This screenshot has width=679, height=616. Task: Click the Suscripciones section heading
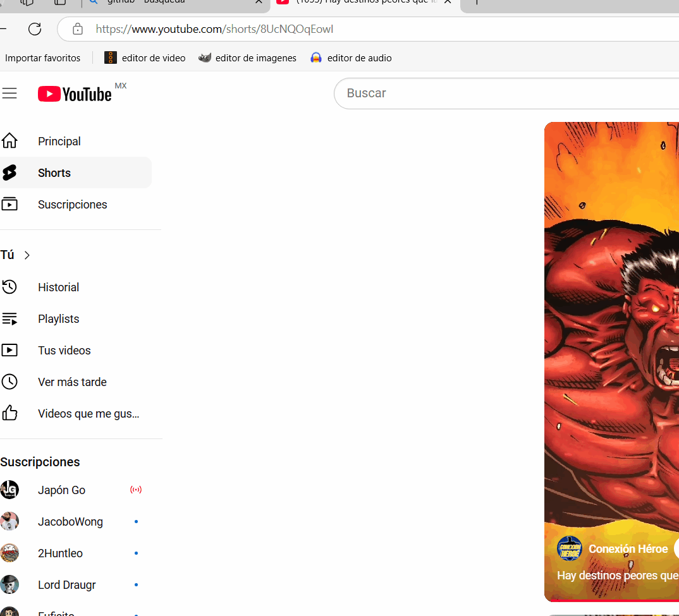click(x=40, y=462)
